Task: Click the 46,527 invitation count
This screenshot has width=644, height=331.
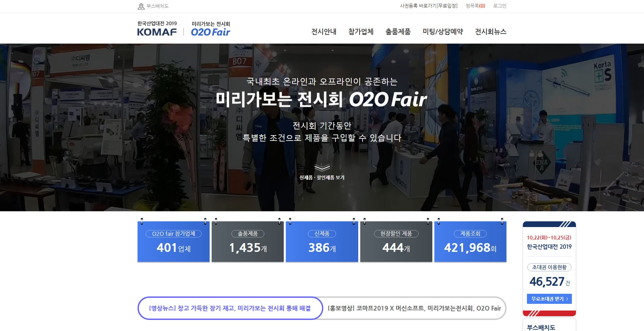Action: point(547,281)
